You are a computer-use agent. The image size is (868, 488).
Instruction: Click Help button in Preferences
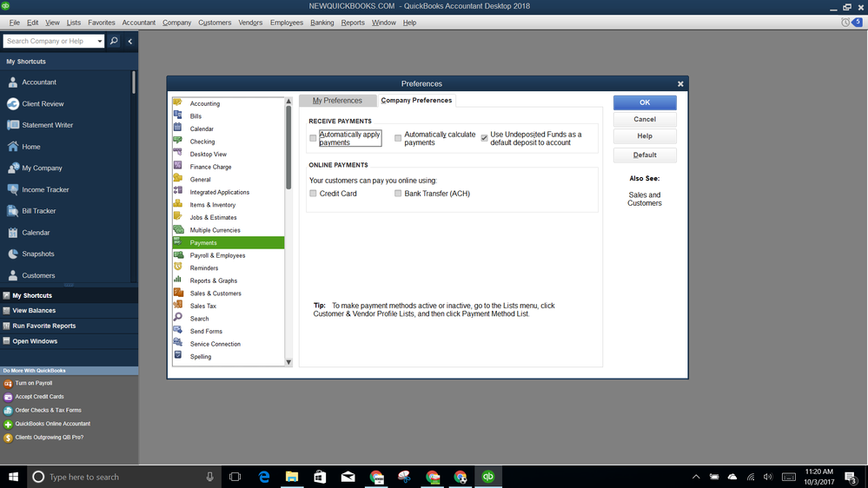pos(645,136)
